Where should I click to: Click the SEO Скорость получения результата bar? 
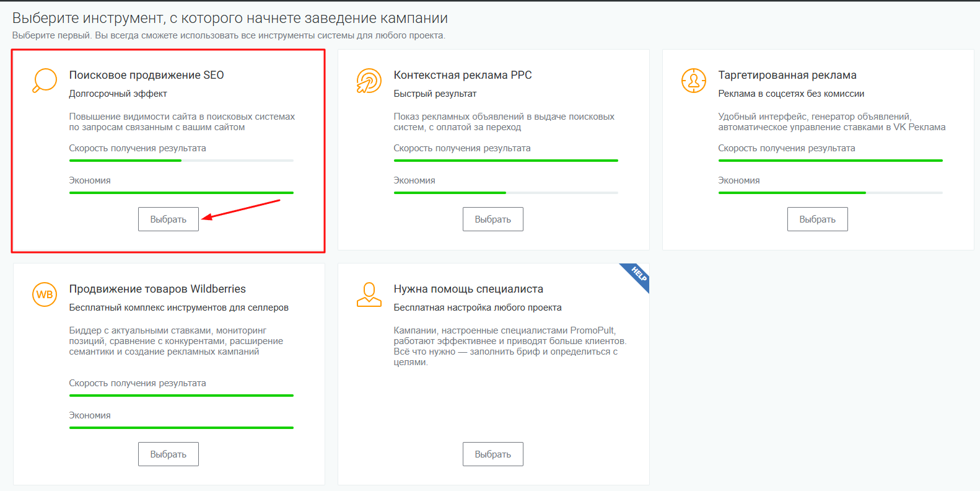pyautogui.click(x=181, y=161)
